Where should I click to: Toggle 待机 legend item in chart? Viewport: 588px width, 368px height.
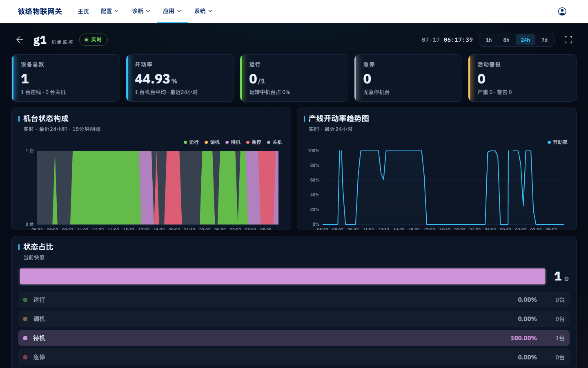point(233,142)
